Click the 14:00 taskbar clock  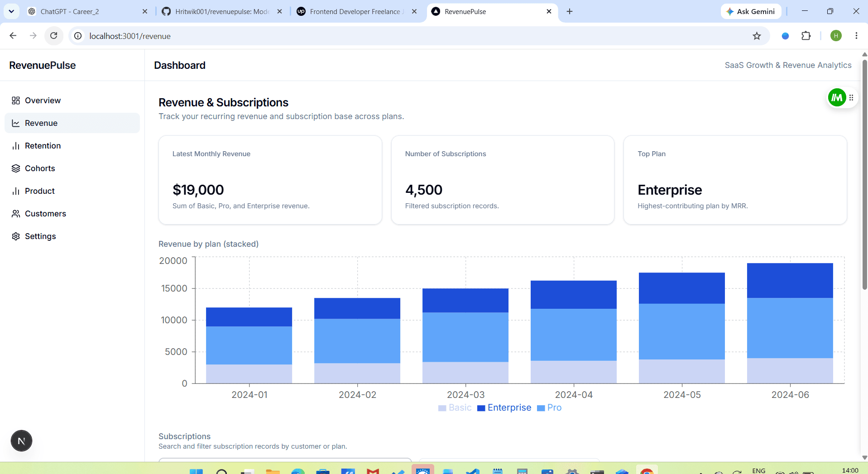click(x=850, y=470)
